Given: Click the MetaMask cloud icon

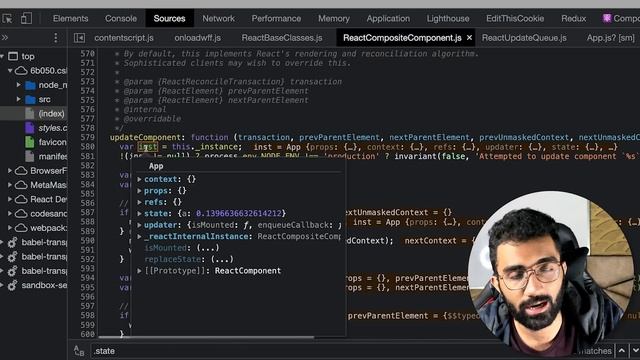Looking at the screenshot, I should pos(21,185).
